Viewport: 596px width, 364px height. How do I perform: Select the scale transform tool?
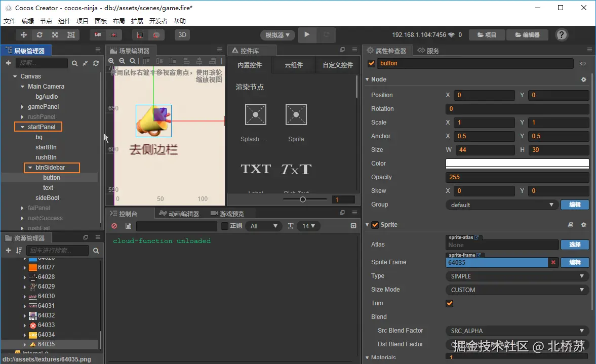click(x=55, y=35)
